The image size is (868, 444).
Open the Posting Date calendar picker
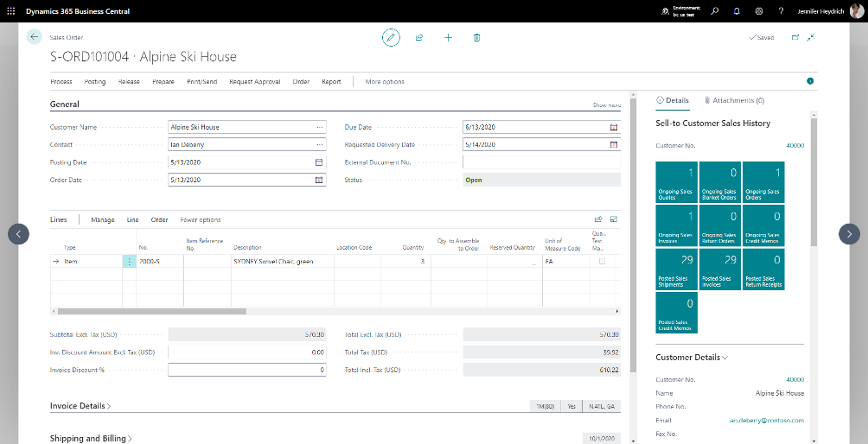pos(319,162)
